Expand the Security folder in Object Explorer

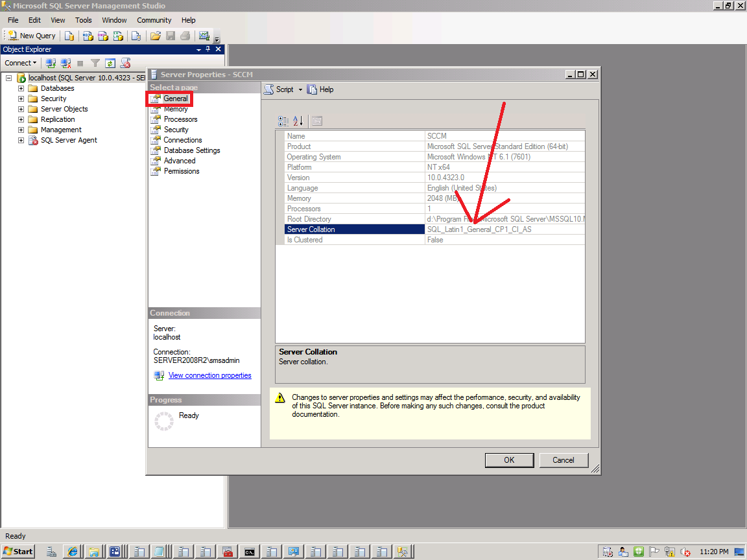point(21,99)
